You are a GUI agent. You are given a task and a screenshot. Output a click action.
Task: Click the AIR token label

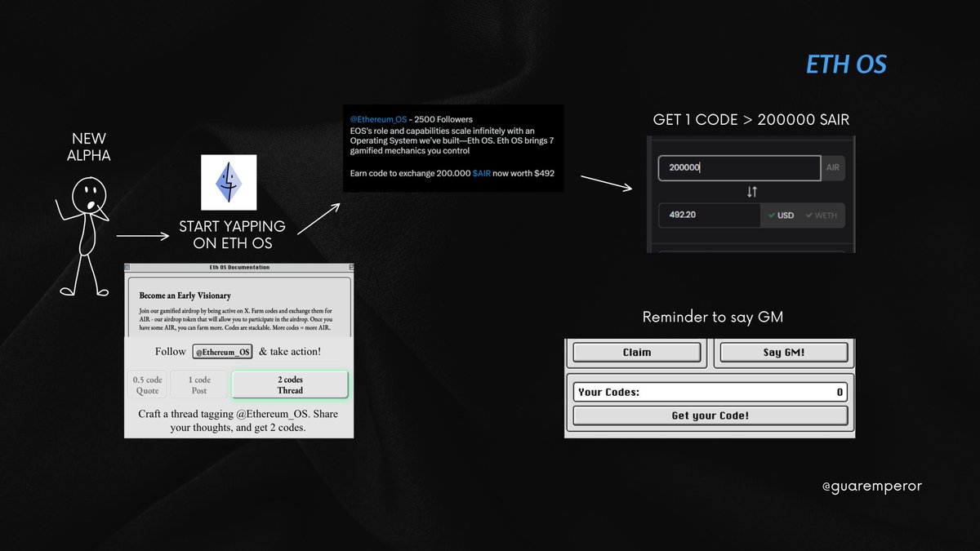pos(833,168)
